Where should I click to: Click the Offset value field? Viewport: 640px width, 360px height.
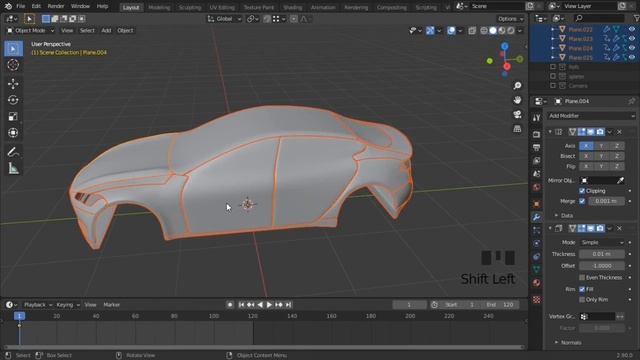[x=602, y=266]
